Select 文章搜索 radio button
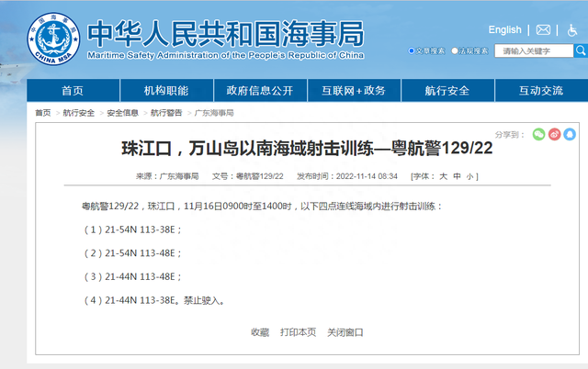The width and height of the screenshot is (588, 369). pyautogui.click(x=411, y=50)
